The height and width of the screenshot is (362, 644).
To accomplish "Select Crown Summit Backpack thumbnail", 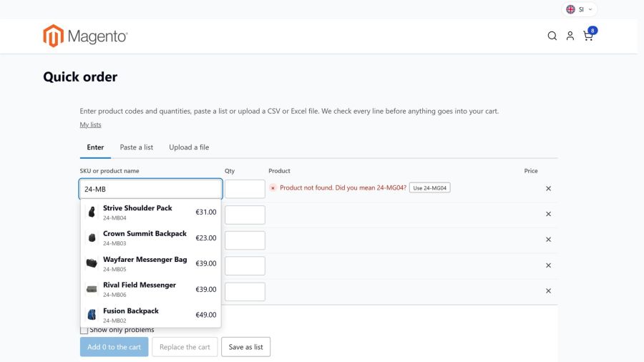I will 92,238.
